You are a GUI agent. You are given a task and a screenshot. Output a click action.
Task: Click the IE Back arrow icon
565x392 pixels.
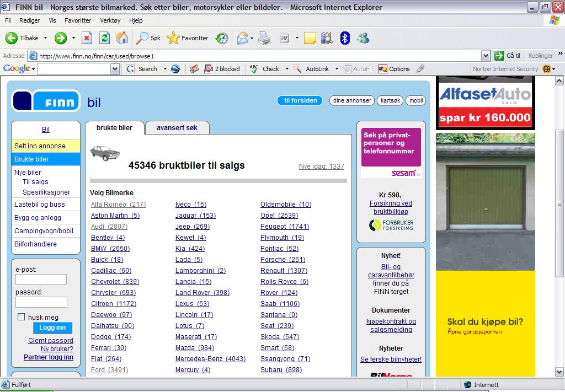pos(11,38)
